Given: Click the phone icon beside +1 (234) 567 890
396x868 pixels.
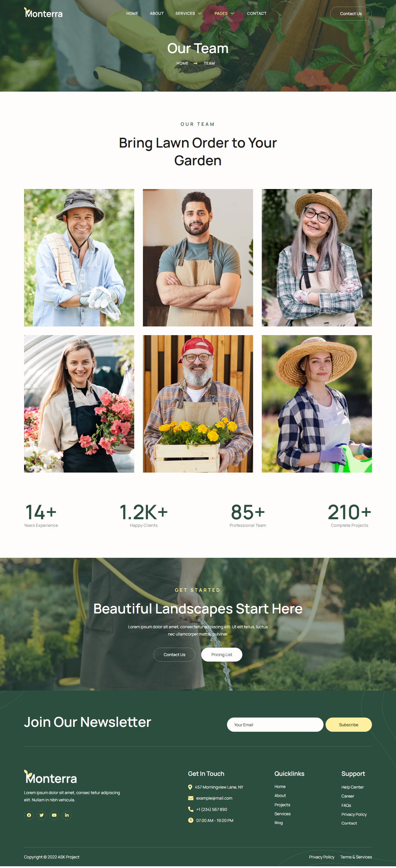Looking at the screenshot, I should tap(190, 809).
